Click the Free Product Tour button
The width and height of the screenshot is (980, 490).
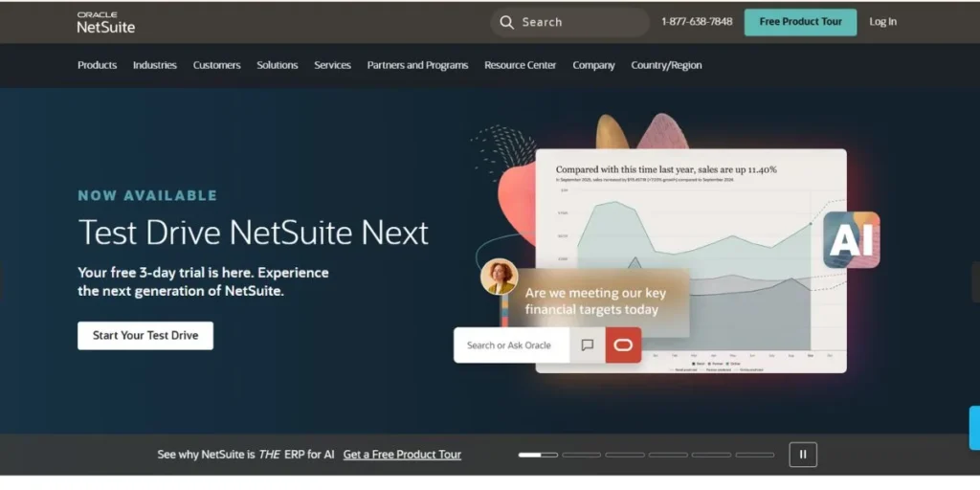[x=801, y=22]
